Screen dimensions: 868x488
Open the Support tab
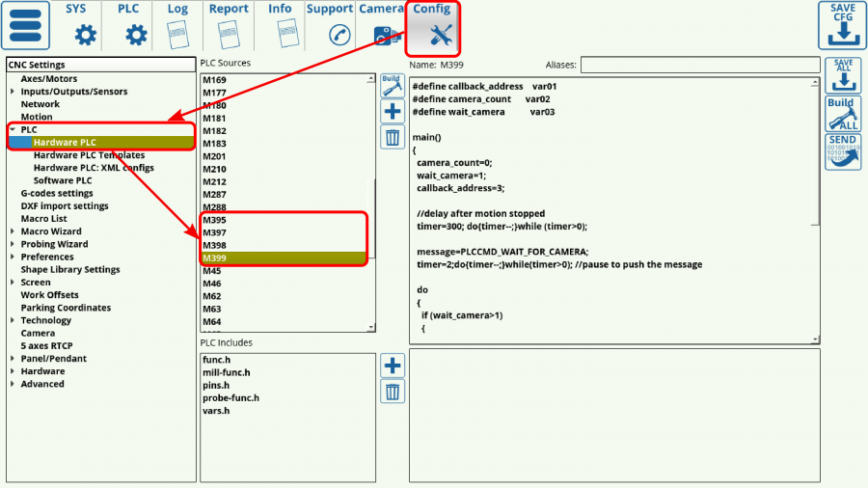(x=329, y=25)
